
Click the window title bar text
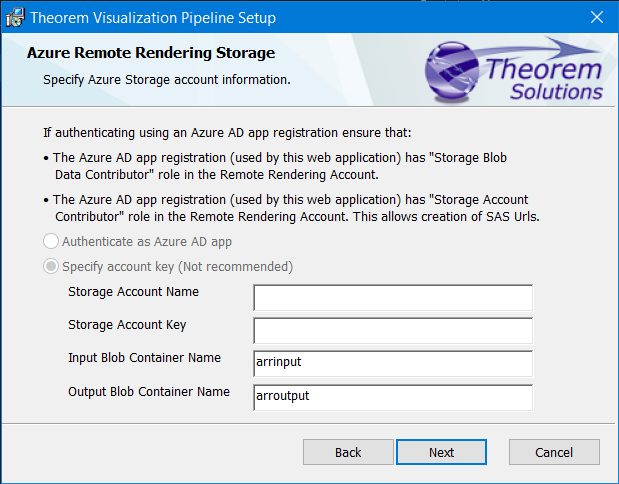(153, 18)
